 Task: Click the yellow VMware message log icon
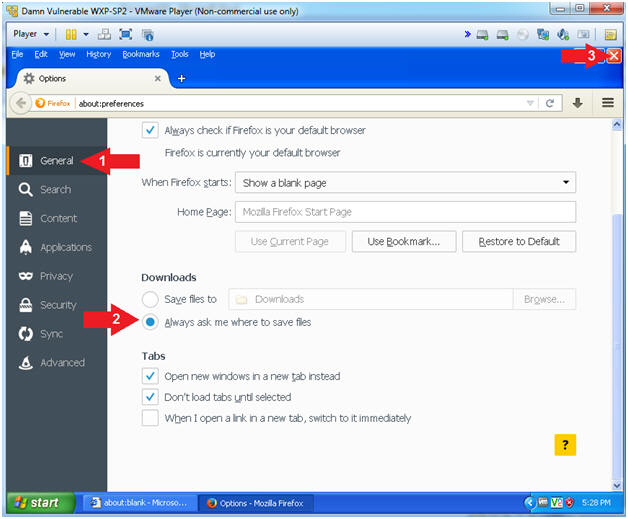click(x=610, y=35)
